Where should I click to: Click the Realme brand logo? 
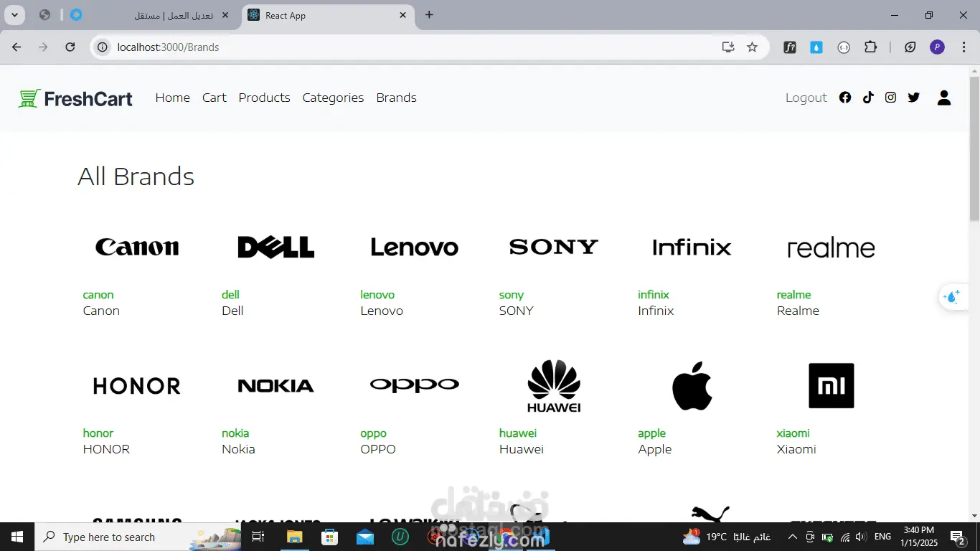coord(831,248)
